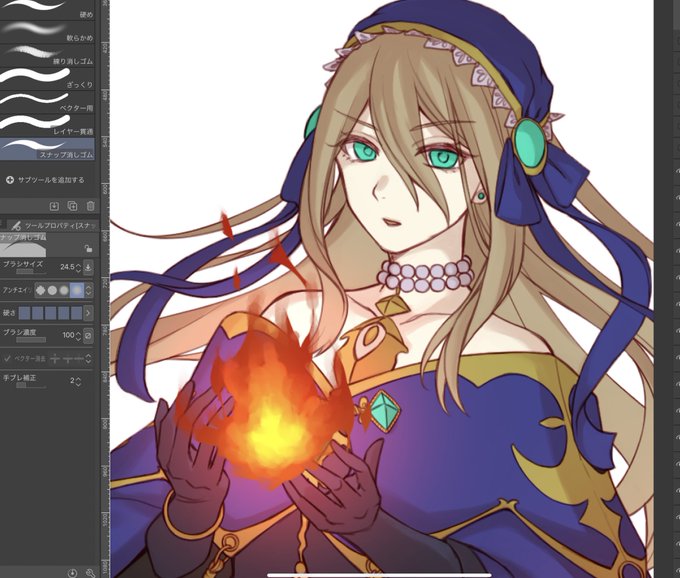Select vector erase touched-areas mode icon
Viewport: 680px width, 578px height.
pos(55,359)
